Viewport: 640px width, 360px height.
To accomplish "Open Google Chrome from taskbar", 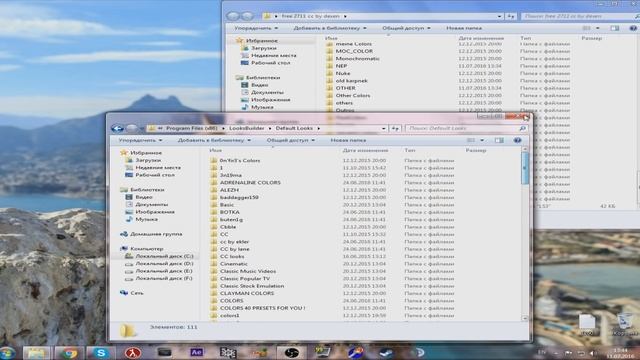I will (x=69, y=353).
